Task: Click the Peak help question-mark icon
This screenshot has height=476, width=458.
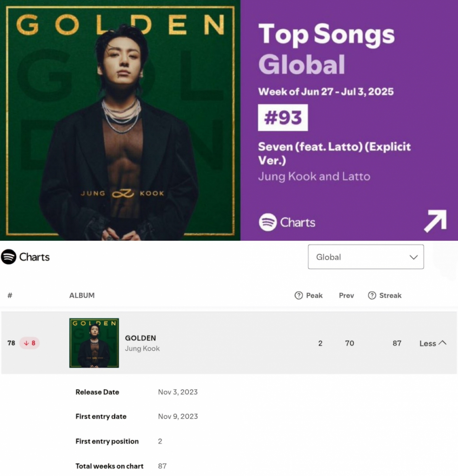Action: click(298, 295)
